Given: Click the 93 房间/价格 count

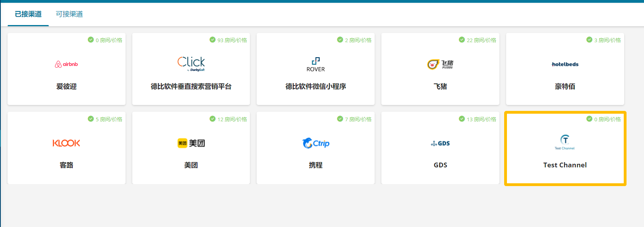Looking at the screenshot, I should pos(232,40).
